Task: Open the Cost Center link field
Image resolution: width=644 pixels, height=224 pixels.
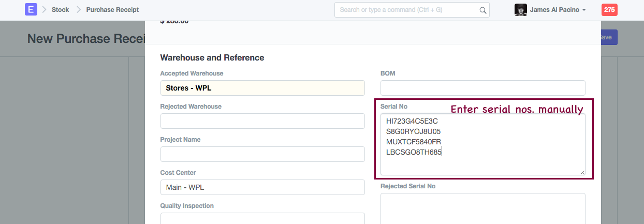Action: (x=262, y=187)
